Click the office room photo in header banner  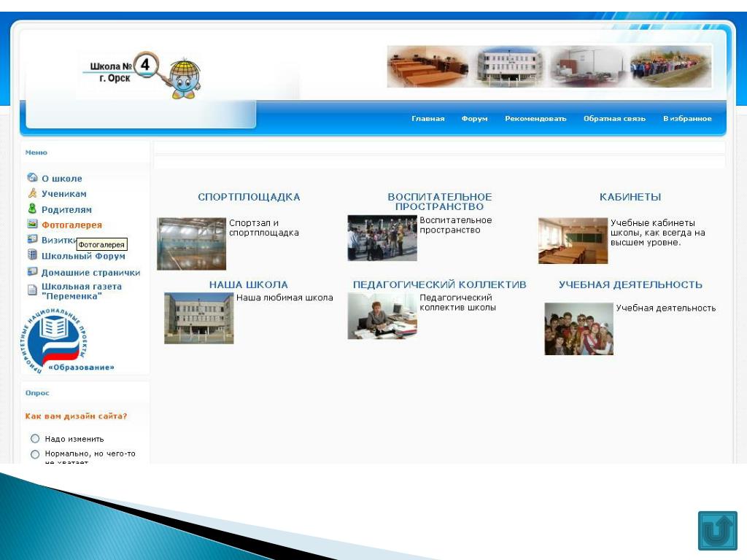coord(589,66)
